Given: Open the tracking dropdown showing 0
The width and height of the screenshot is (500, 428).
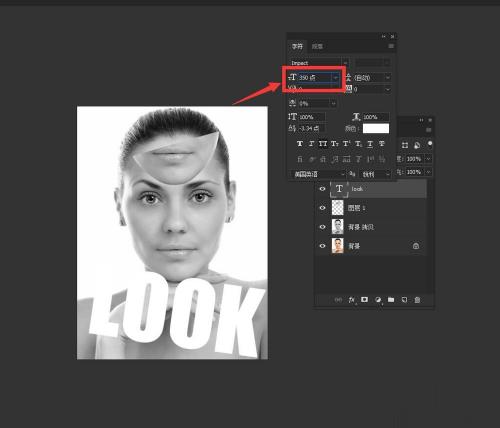Looking at the screenshot, I should 388,89.
